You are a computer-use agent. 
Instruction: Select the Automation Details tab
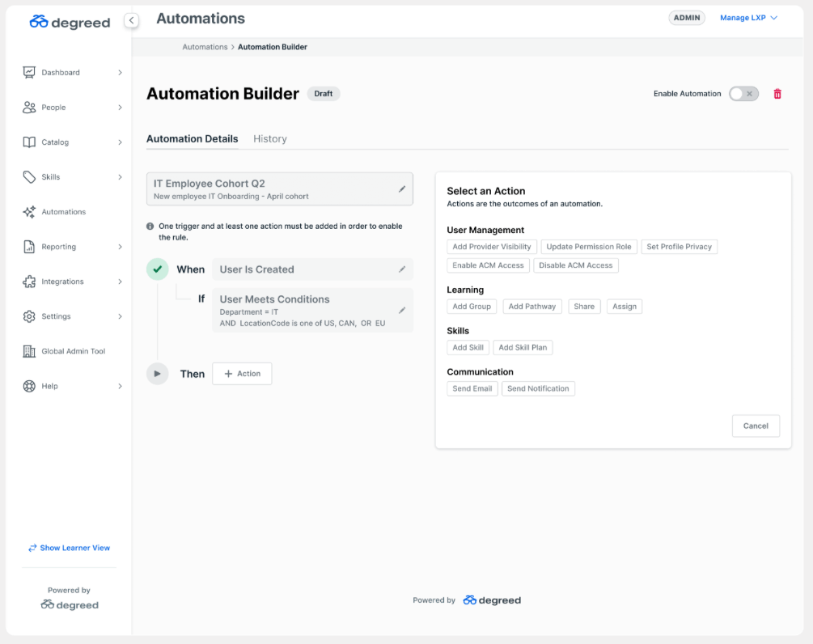pos(192,139)
